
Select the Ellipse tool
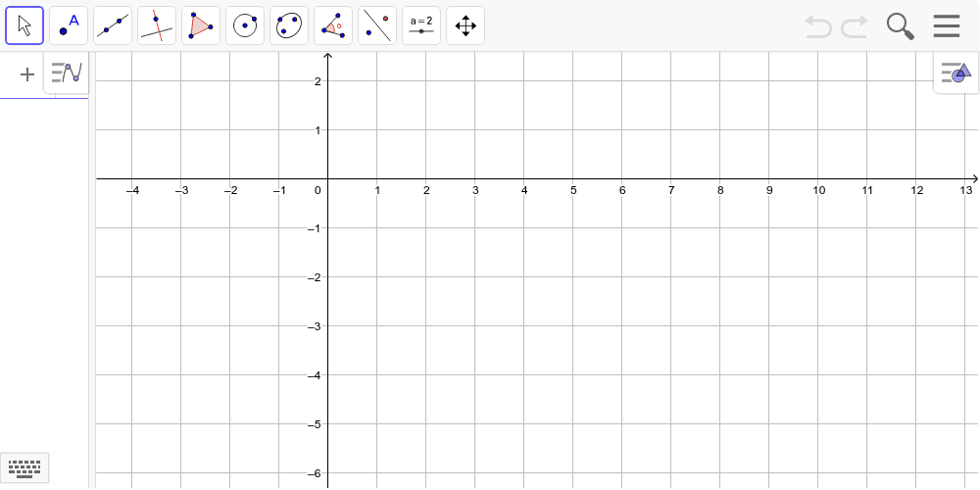click(289, 25)
